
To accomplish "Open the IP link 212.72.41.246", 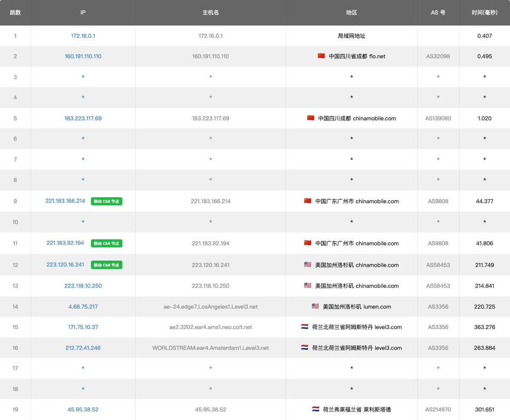I will point(83,348).
